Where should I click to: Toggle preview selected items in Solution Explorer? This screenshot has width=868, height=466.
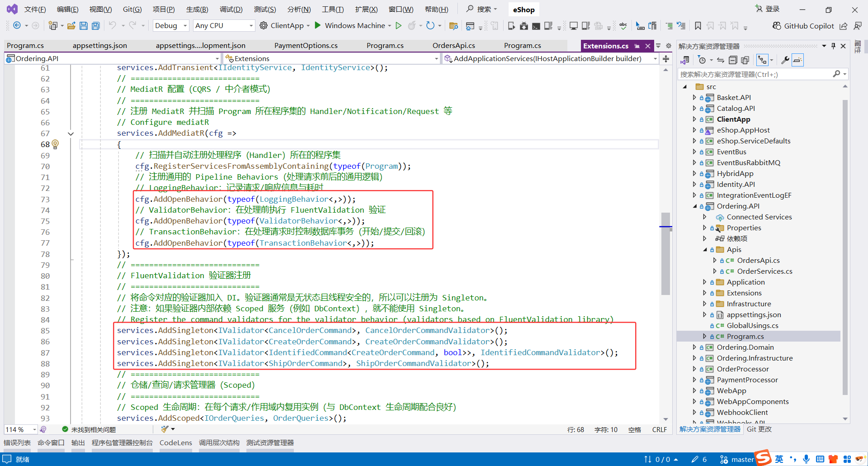(797, 60)
